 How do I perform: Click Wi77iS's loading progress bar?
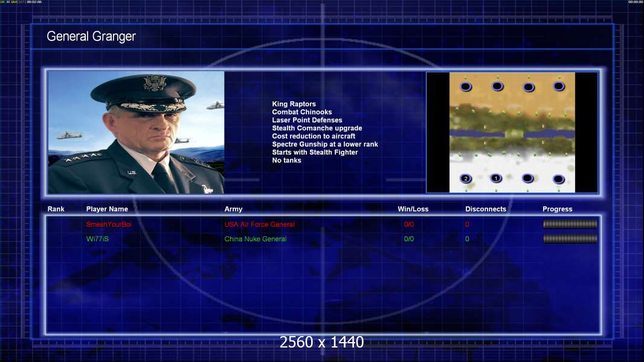[570, 238]
